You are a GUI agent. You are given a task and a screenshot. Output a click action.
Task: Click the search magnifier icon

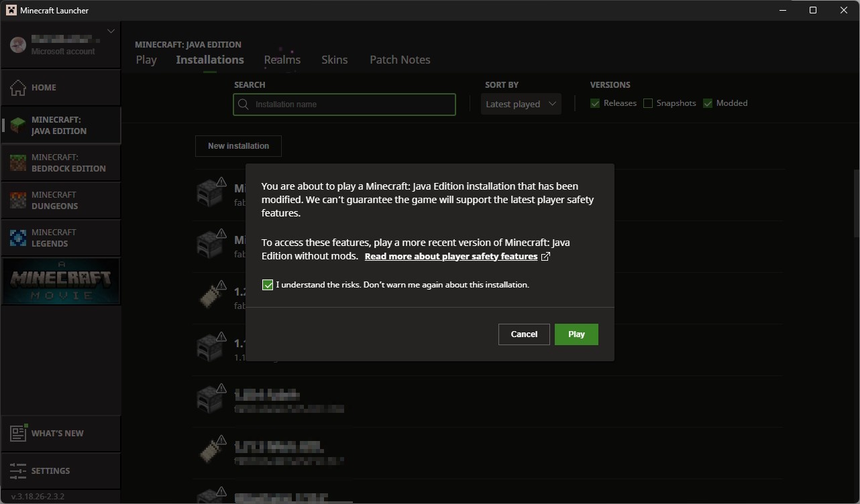tap(244, 105)
